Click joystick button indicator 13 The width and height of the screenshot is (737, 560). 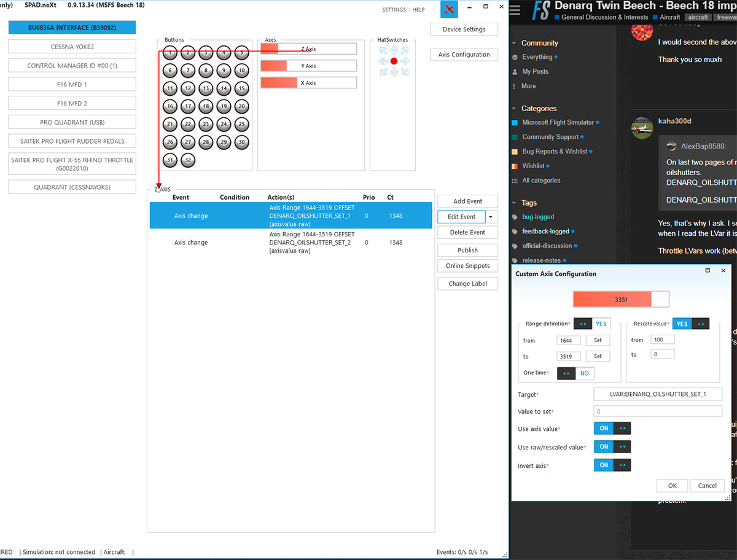pyautogui.click(x=206, y=88)
